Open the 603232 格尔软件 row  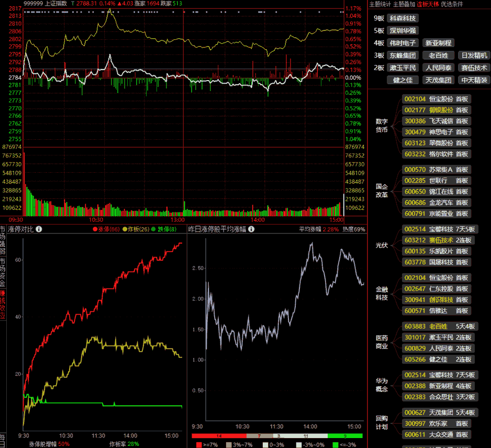point(437,154)
